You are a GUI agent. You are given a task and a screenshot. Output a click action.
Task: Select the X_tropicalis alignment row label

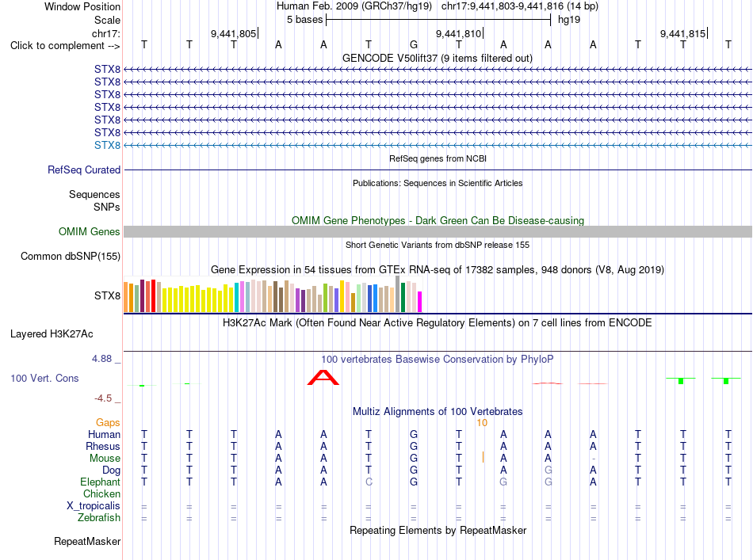(94, 506)
